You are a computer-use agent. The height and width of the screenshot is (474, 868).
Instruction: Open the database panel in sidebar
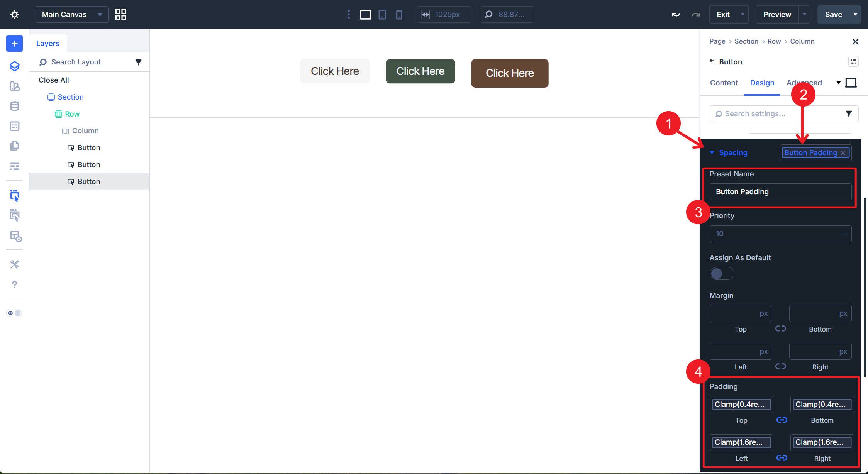tap(14, 106)
